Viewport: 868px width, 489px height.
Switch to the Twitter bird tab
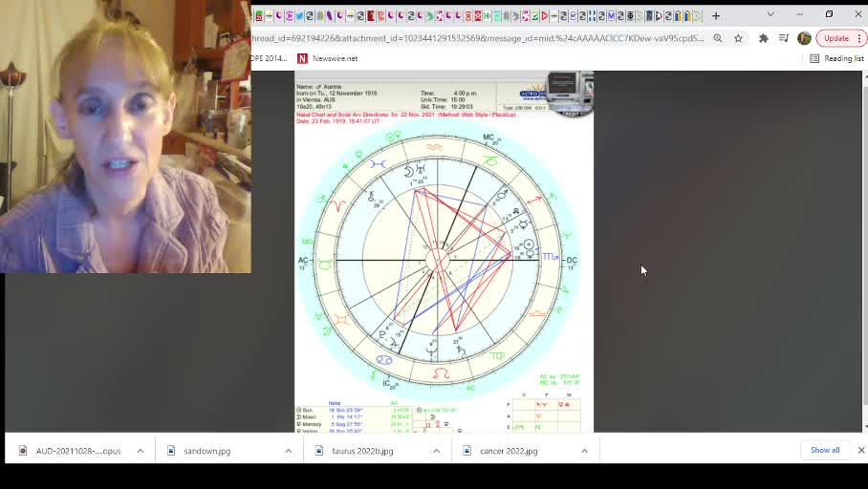[x=299, y=16]
